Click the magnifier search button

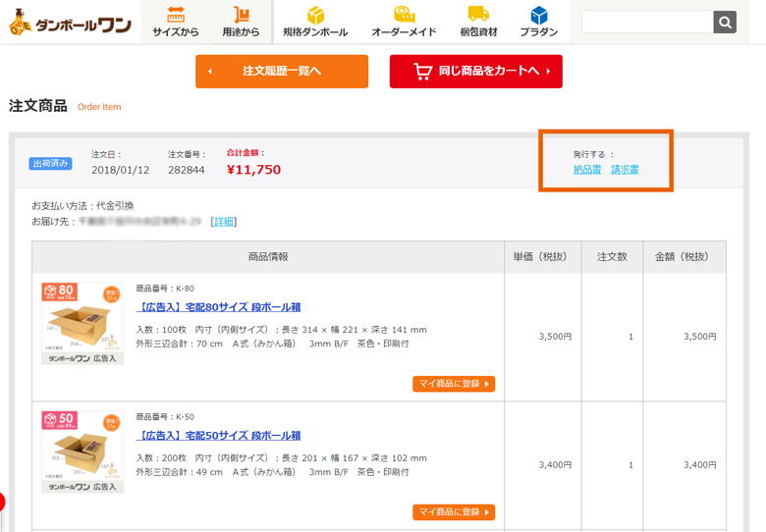pyautogui.click(x=725, y=22)
